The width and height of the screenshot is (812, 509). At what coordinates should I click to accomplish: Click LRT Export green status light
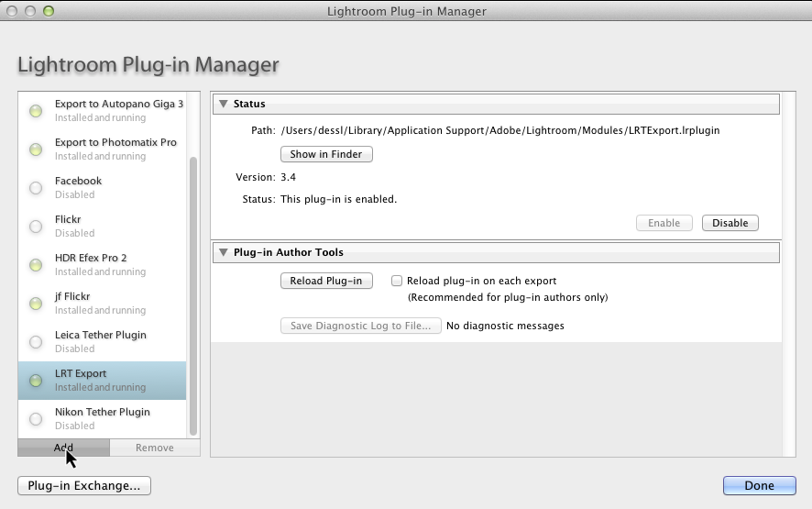pos(36,381)
